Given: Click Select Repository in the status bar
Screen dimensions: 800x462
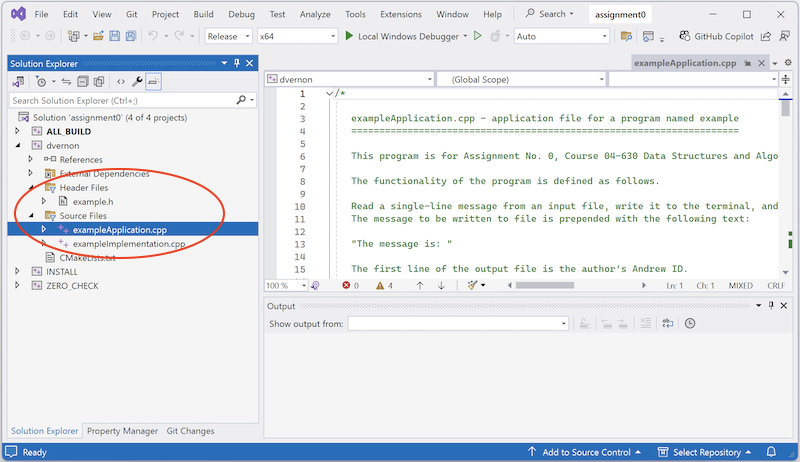Looking at the screenshot, I should point(706,452).
